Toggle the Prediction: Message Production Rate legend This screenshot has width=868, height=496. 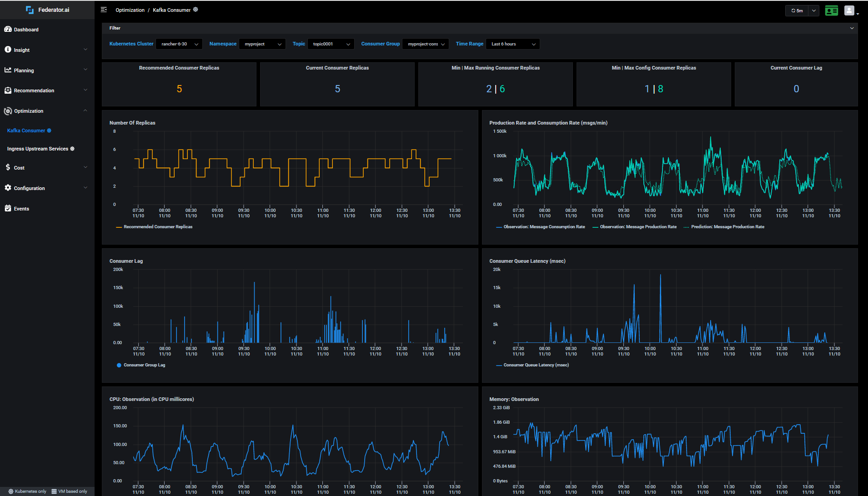point(724,227)
